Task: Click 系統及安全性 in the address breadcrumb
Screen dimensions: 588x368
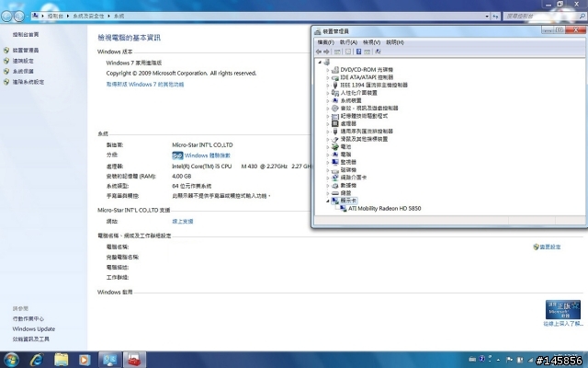Action: click(88, 17)
